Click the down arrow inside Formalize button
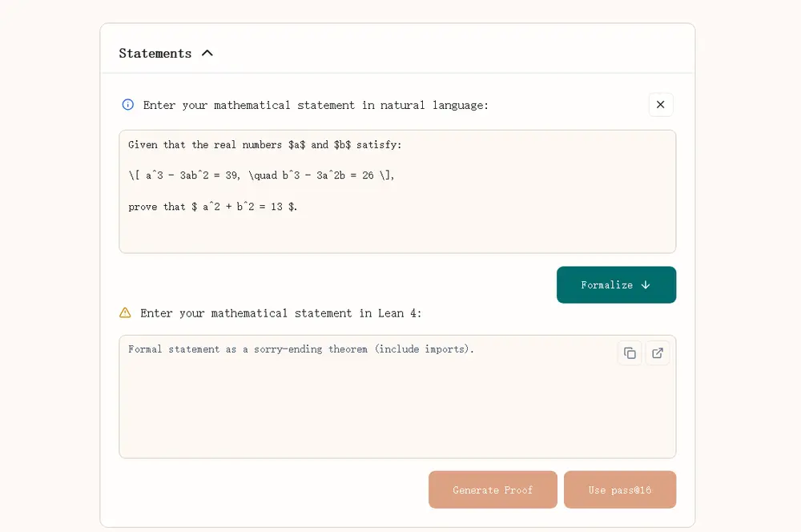 (x=646, y=285)
